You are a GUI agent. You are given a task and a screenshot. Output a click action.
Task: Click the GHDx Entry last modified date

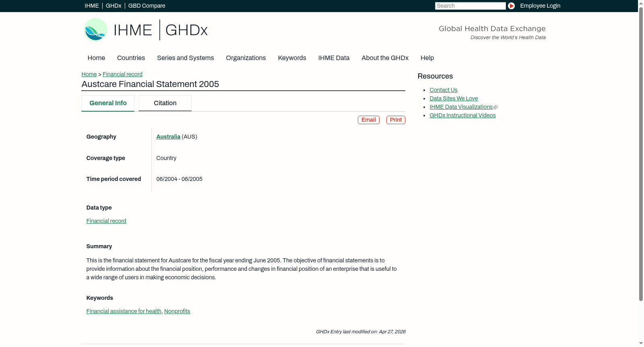coord(361,332)
